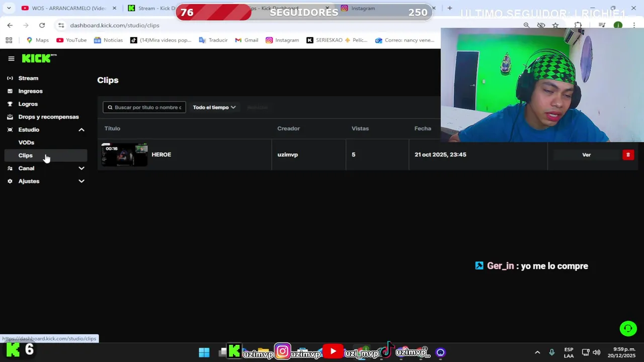Click the Ajustes gear icon
This screenshot has height=362, width=644.
(x=10, y=181)
